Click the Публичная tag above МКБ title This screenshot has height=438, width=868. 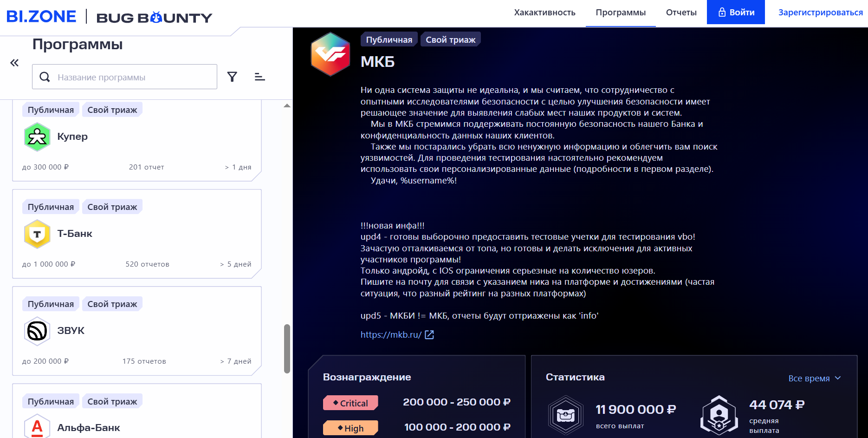[389, 39]
